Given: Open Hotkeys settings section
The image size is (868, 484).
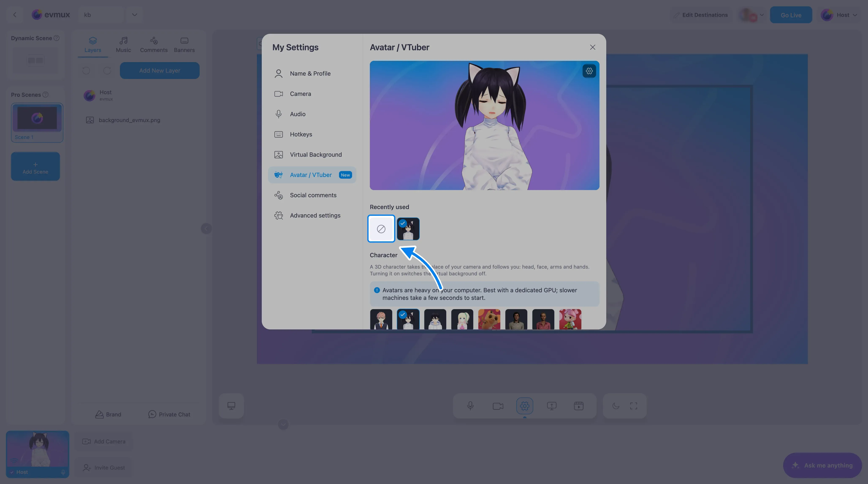Looking at the screenshot, I should pos(312,134).
